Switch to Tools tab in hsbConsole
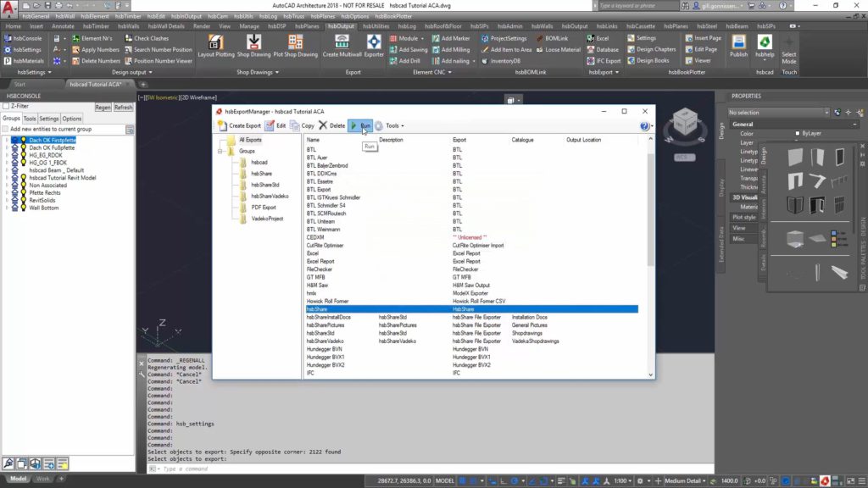 click(x=30, y=119)
